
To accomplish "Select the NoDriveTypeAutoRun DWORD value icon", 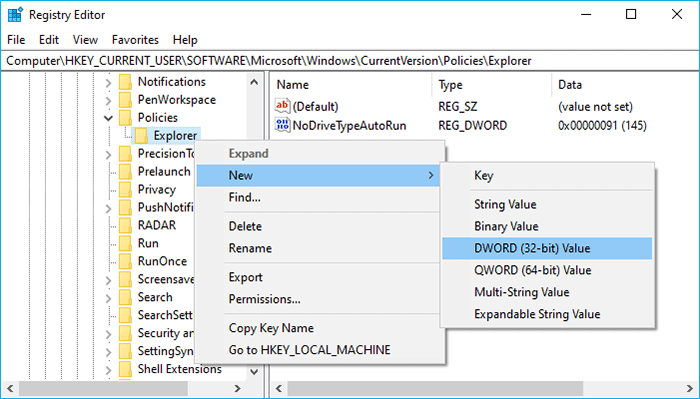I will 282,125.
